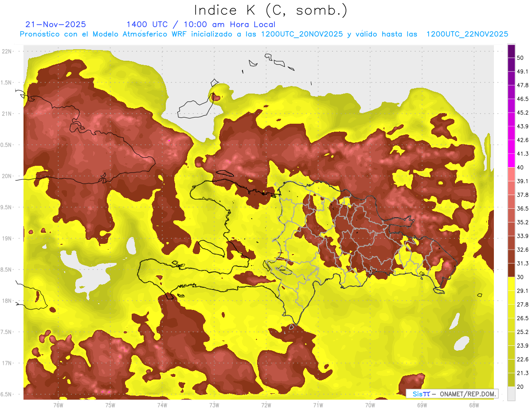Click the "76W" longitude label
Viewport: 532px width, 411px height.
point(58,405)
